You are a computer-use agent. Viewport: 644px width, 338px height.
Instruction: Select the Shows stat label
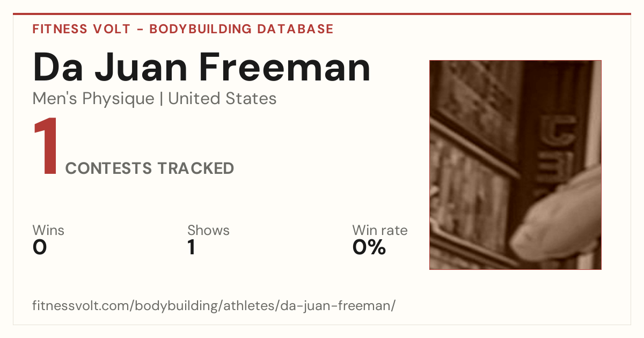click(208, 231)
